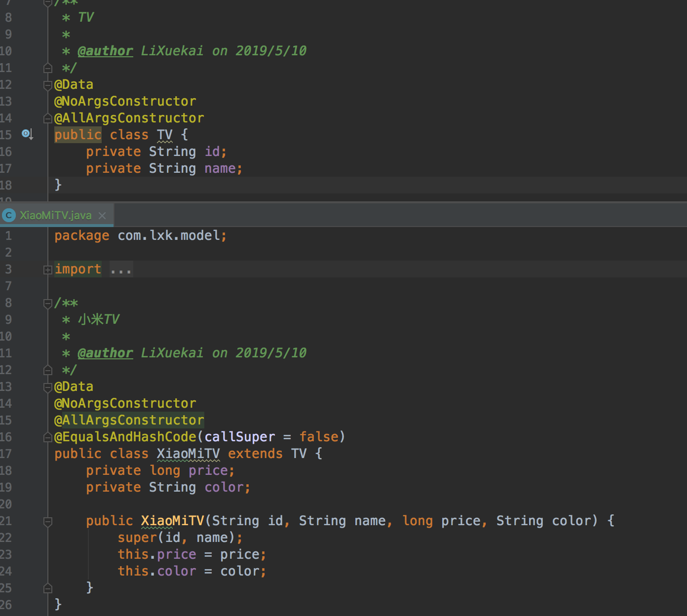
Task: Expand the collapsed import block
Action: point(48,269)
